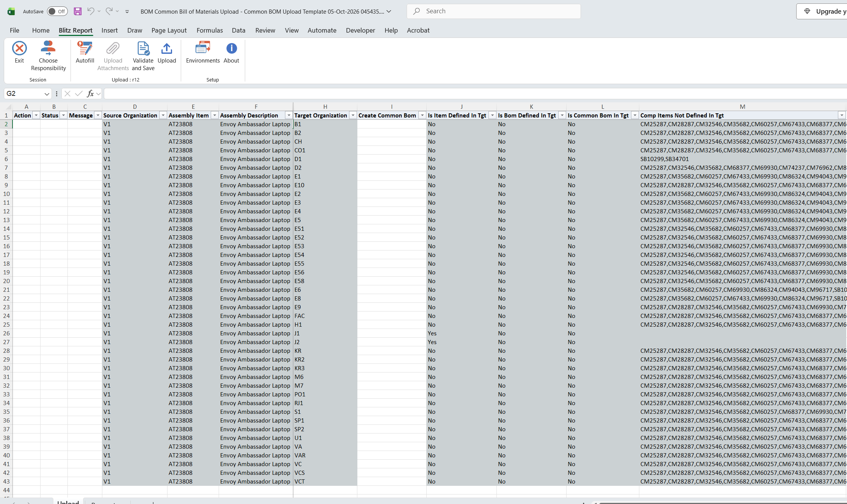Viewport: 847px width, 504px height.
Task: Open the About info icon
Action: tap(231, 49)
